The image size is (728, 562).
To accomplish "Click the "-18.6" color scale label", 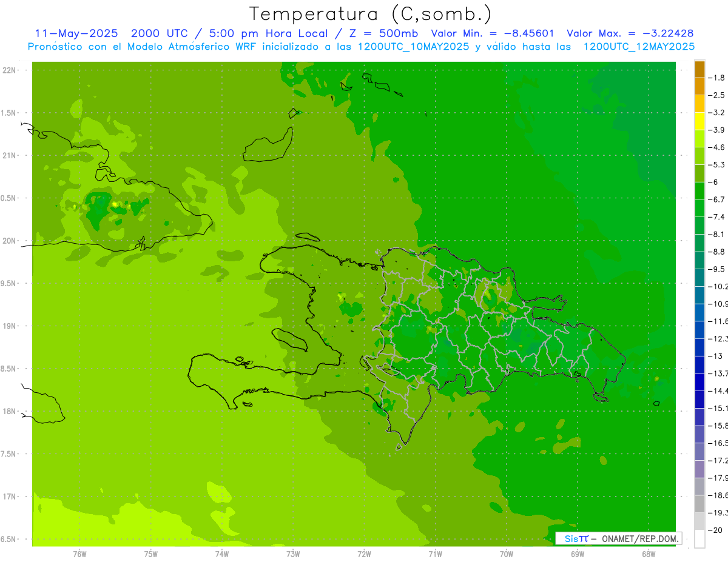I will pyautogui.click(x=720, y=495).
